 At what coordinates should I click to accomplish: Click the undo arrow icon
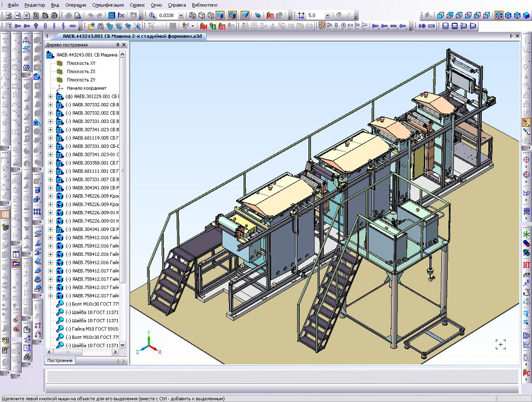(x=90, y=16)
